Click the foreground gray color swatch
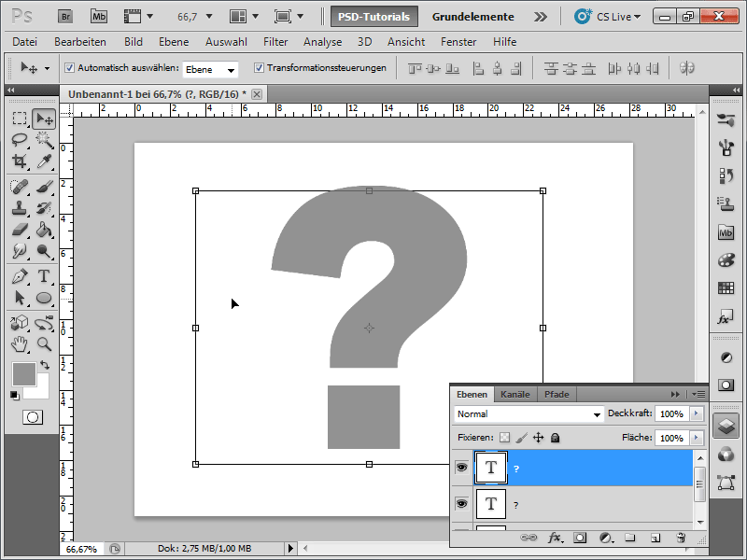Screen dimensions: 747x560 (x=24, y=374)
